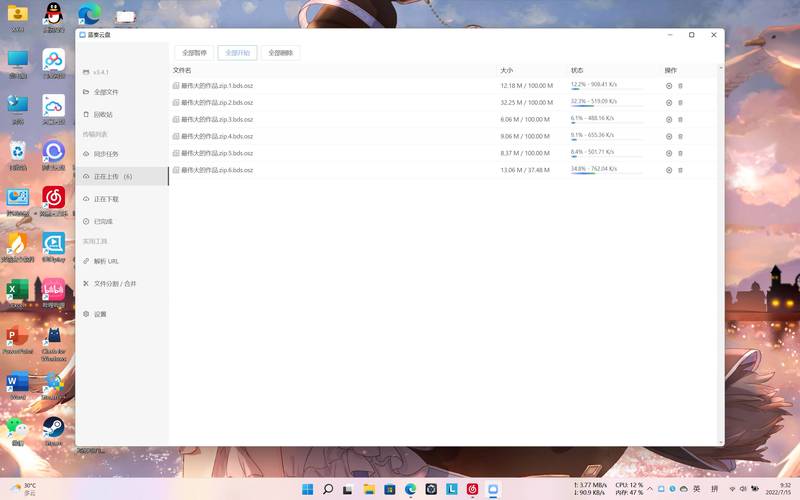
Task: Go to 全部文件 in the sidebar
Action: (106, 92)
